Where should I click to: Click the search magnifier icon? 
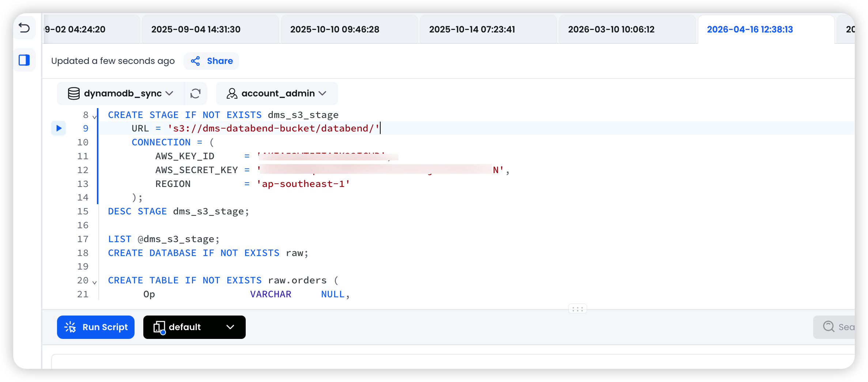pyautogui.click(x=829, y=326)
